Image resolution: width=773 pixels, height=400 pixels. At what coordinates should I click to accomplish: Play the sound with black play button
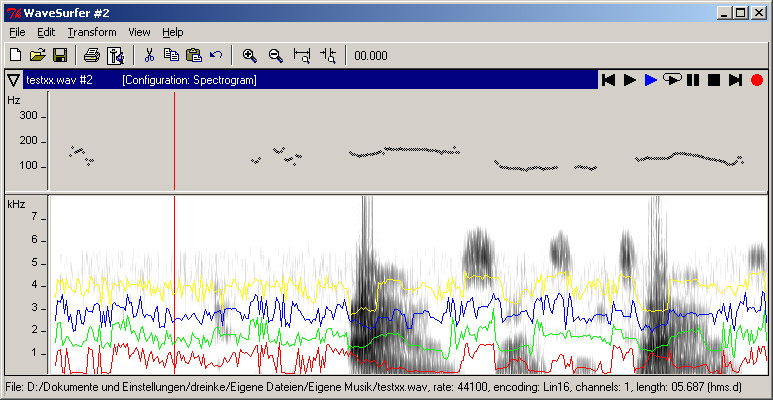(630, 80)
